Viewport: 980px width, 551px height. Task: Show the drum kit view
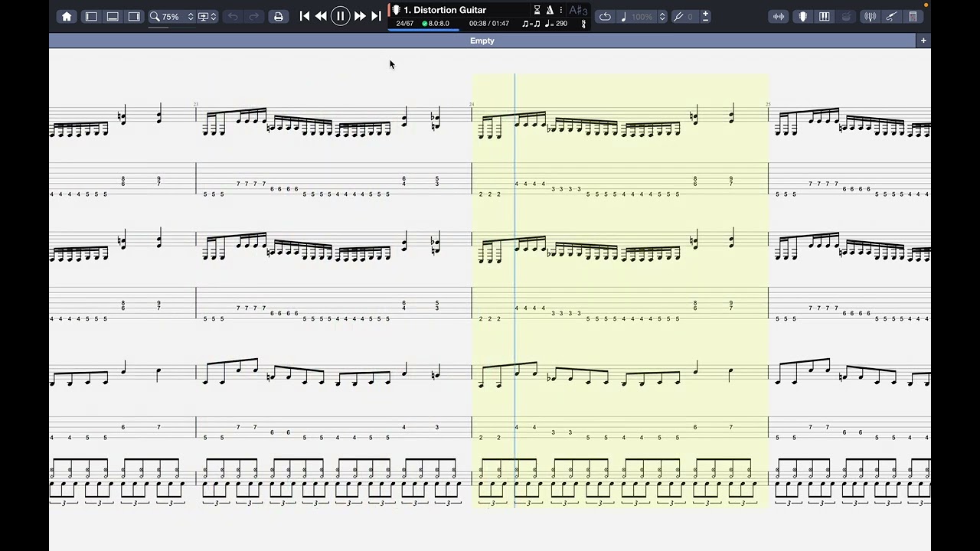pyautogui.click(x=846, y=16)
